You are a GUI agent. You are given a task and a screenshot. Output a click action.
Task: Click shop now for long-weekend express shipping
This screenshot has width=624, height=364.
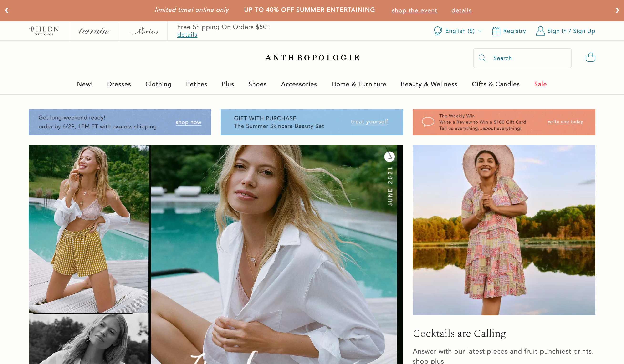click(x=188, y=122)
